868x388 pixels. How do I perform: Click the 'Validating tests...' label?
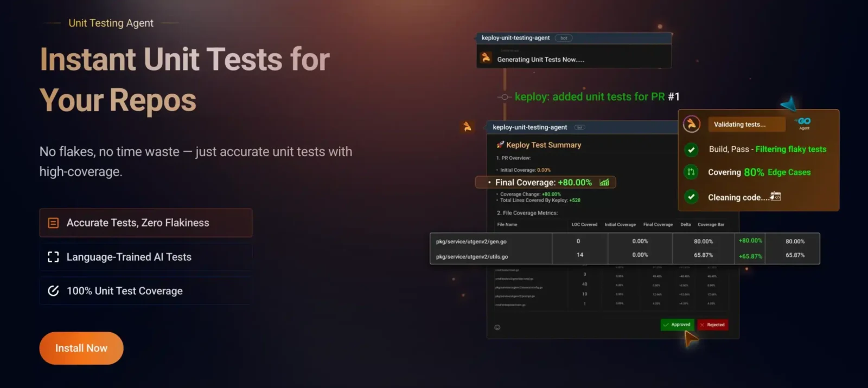[740, 124]
